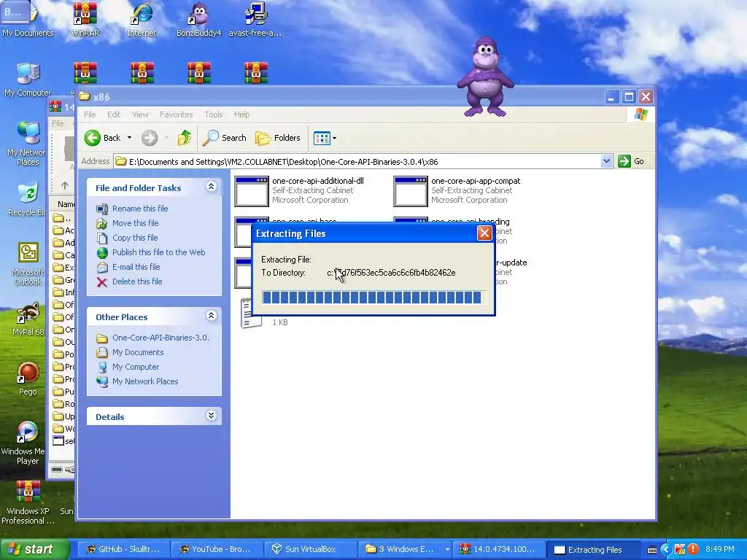Open the Favorites menu
The height and width of the screenshot is (560, 747).
tap(177, 114)
